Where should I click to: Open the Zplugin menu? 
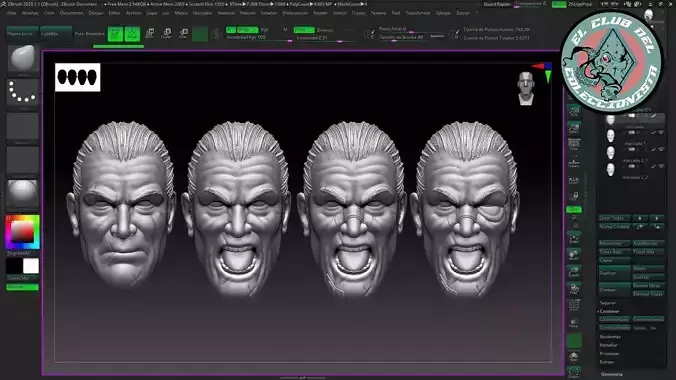pyautogui.click(x=443, y=13)
